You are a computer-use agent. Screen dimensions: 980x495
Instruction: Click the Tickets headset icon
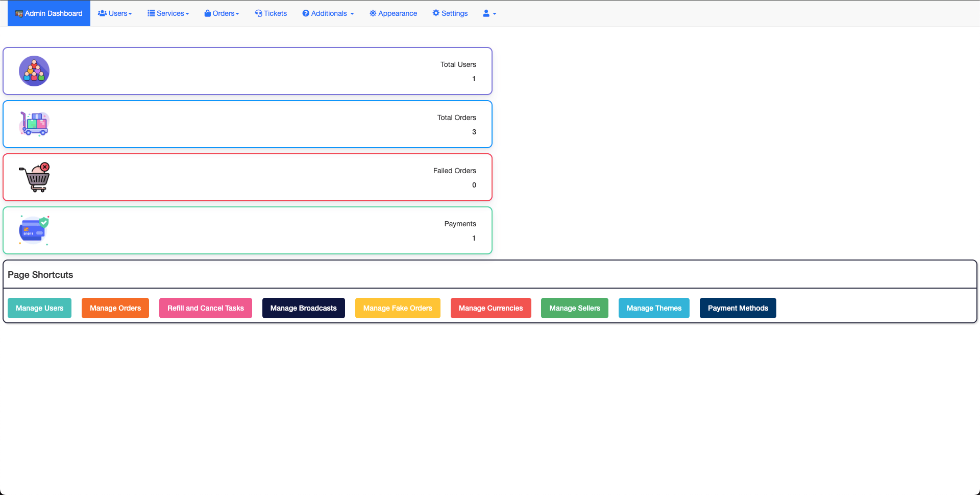258,13
